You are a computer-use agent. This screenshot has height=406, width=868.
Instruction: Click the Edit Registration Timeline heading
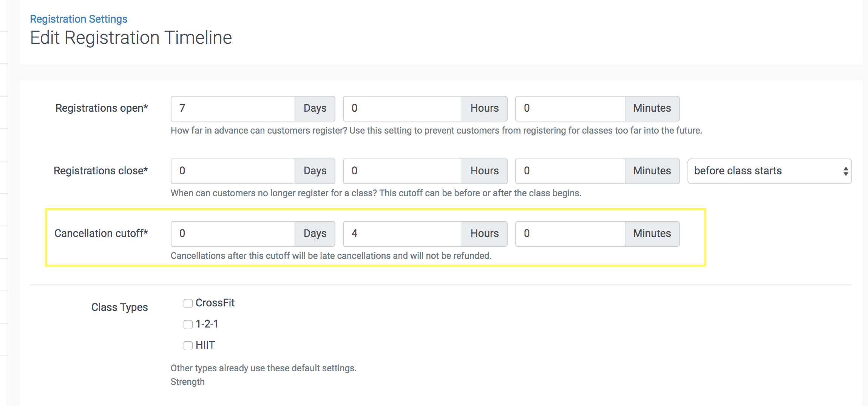click(x=131, y=38)
